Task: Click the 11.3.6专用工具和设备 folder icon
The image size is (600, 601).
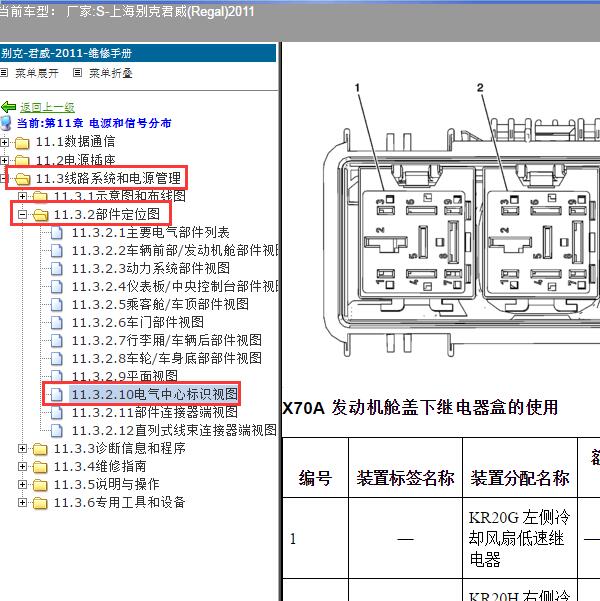Action: pyautogui.click(x=40, y=503)
